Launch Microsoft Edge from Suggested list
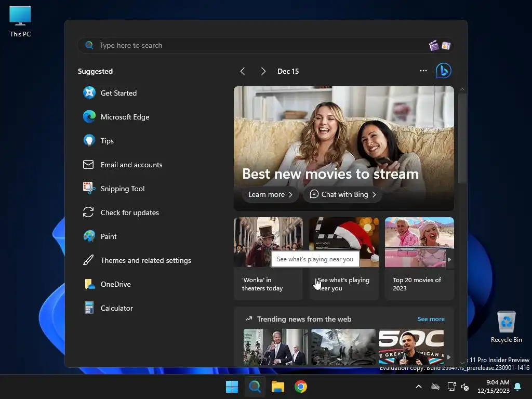The width and height of the screenshot is (532, 399). 116,117
